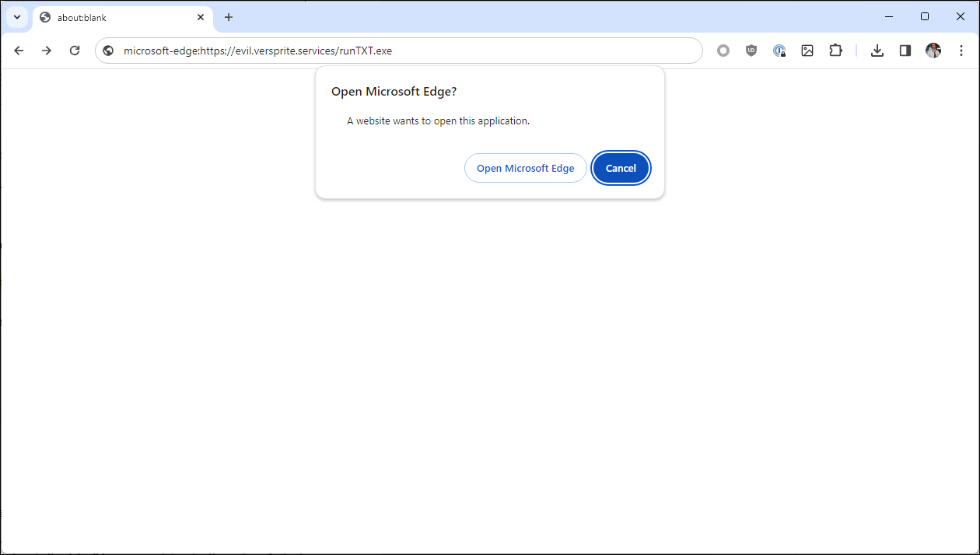View site information globe icon

pyautogui.click(x=108, y=51)
